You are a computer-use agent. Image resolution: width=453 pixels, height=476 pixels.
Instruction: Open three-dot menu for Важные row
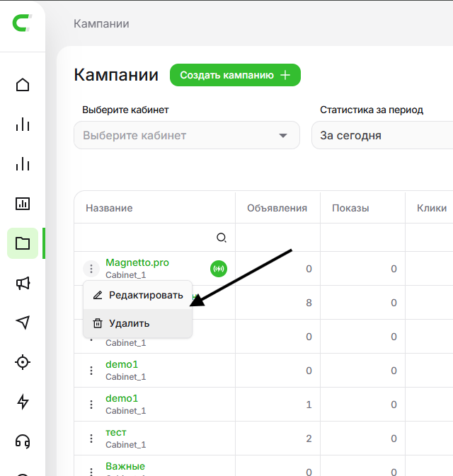[91, 472]
